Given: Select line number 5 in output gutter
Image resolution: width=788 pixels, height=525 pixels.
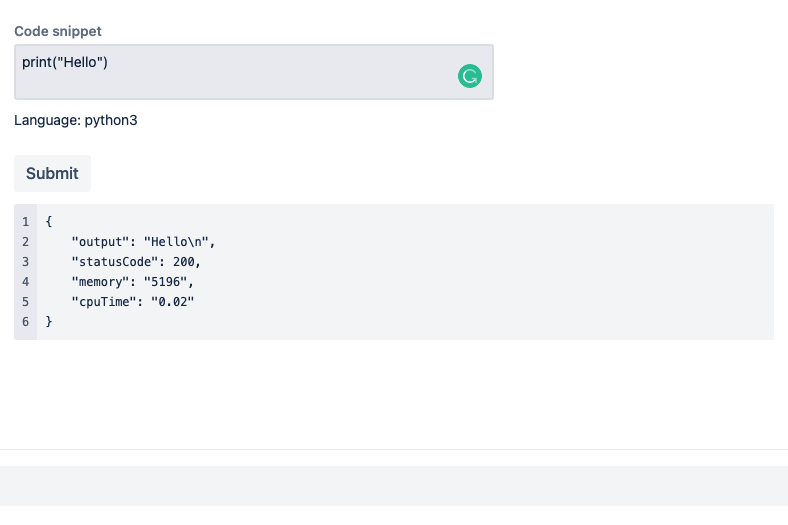Looking at the screenshot, I should tap(26, 301).
